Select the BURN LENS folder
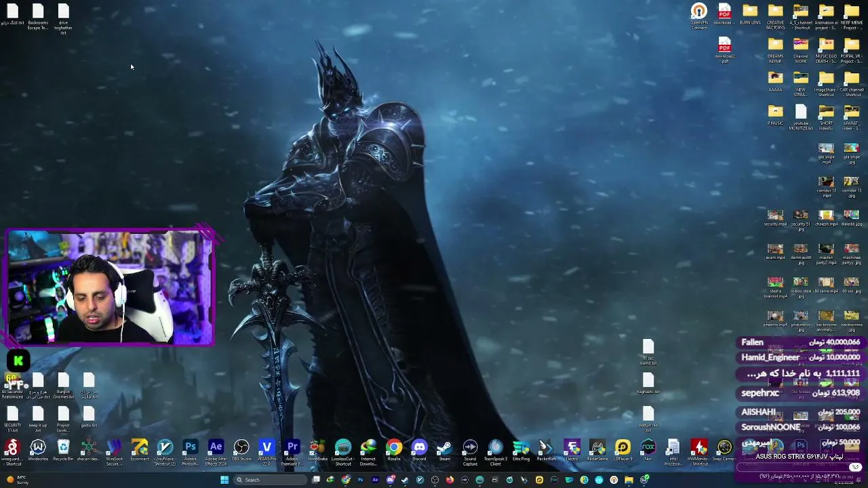Viewport: 868px width, 488px height. click(750, 14)
